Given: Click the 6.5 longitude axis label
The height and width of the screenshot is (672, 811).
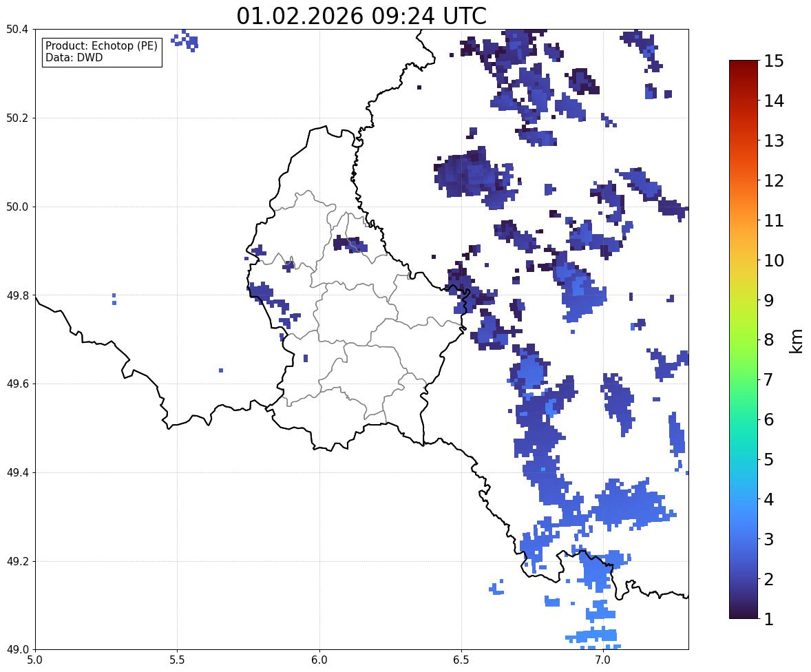Looking at the screenshot, I should point(461,660).
